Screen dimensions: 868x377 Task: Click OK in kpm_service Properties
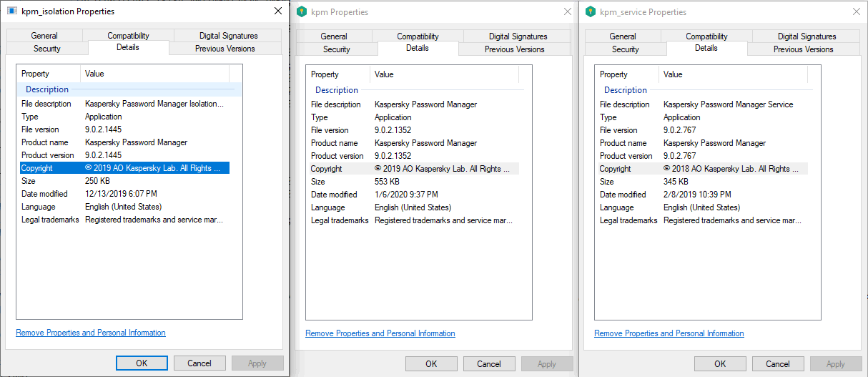(x=720, y=364)
